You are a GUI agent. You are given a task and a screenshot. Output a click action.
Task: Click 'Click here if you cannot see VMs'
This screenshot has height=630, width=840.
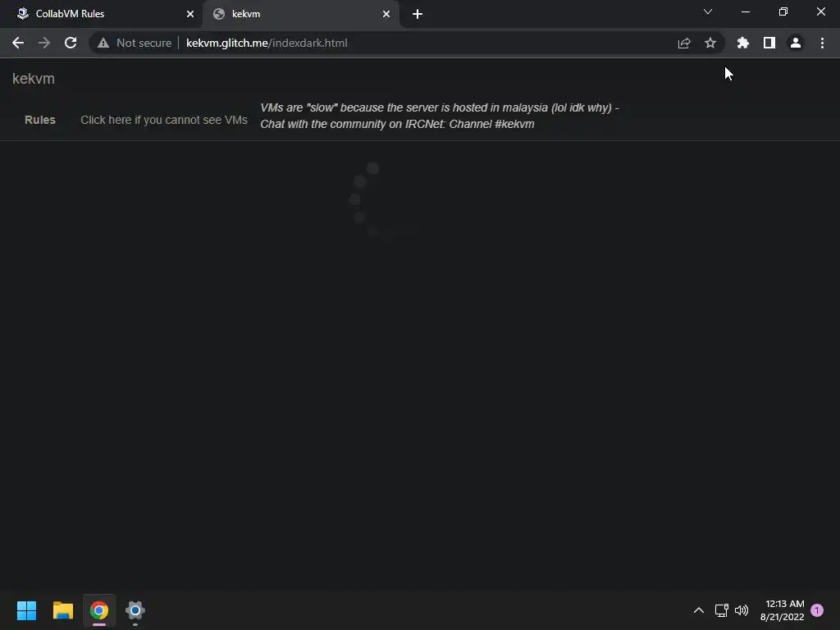pos(164,120)
